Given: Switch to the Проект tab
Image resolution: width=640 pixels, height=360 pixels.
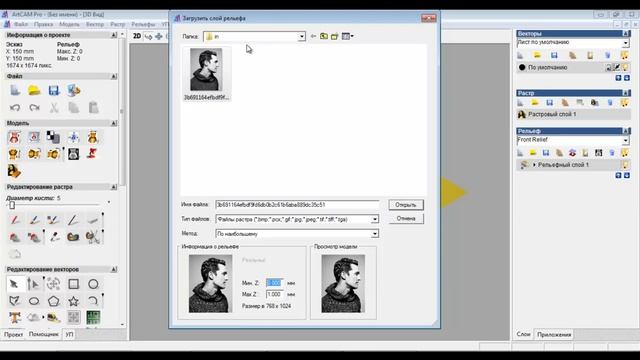Looking at the screenshot, I should tap(13, 334).
